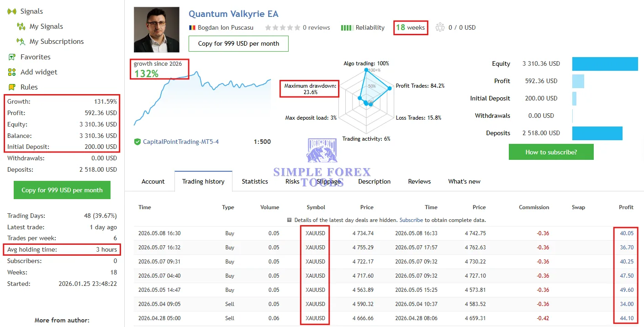Image resolution: width=644 pixels, height=327 pixels.
Task: Open Bogdan Ion Puscasu's profile photo
Action: click(x=157, y=30)
